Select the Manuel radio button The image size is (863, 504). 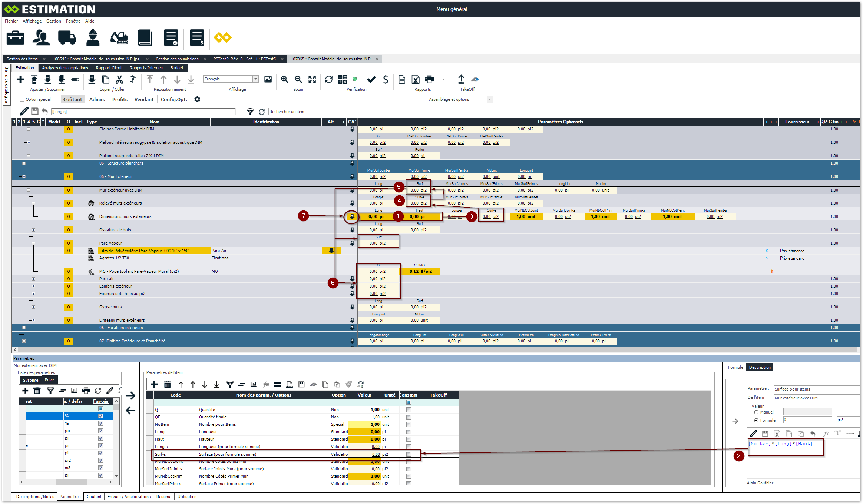pyautogui.click(x=756, y=412)
